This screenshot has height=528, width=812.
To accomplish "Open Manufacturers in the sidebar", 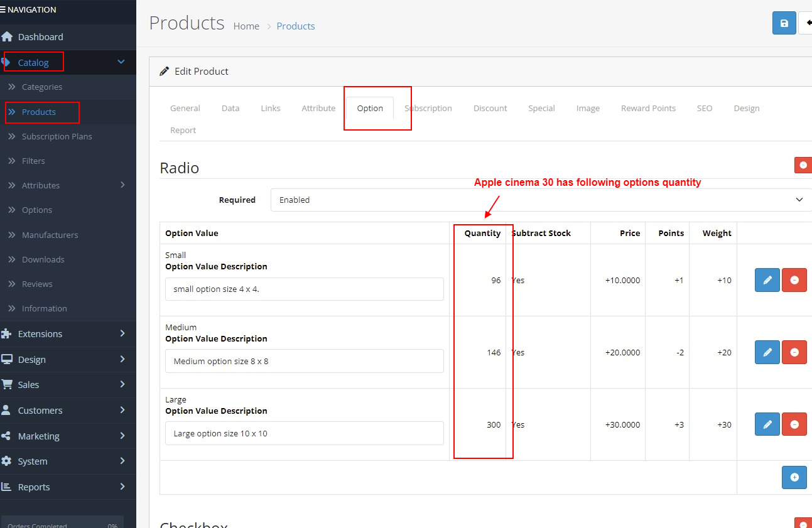I will click(x=50, y=235).
